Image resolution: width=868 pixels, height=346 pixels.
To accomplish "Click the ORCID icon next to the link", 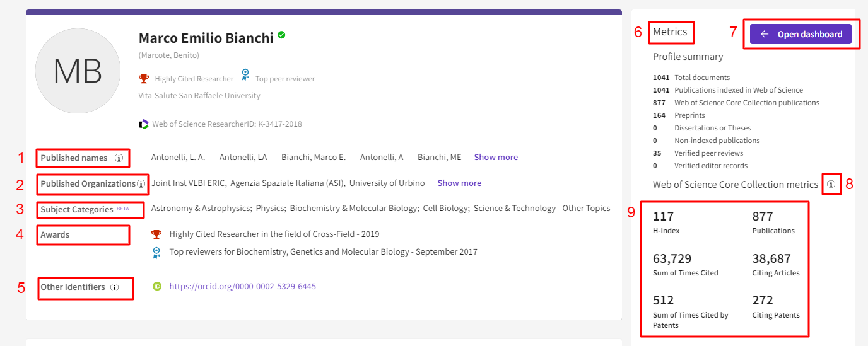I will click(x=157, y=286).
